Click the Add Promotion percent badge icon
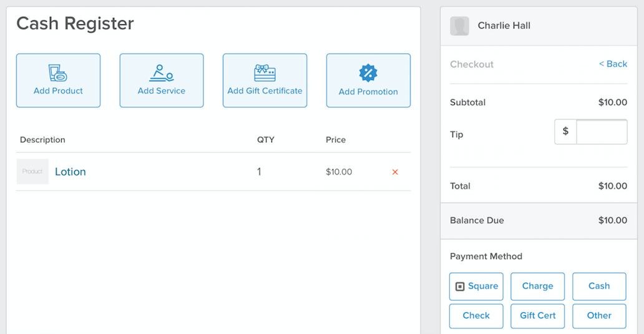644x334 pixels. click(368, 73)
